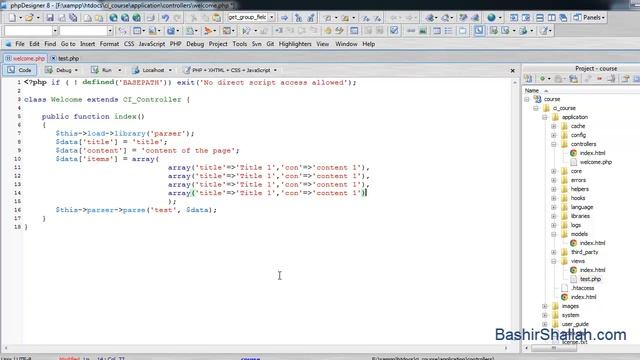The height and width of the screenshot is (360, 640).
Task: Click the editor horizontal scrollbar right arrow
Action: [506, 348]
